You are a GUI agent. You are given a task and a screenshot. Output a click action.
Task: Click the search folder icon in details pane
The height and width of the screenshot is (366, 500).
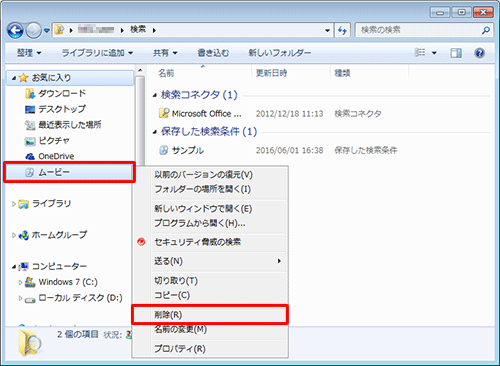click(30, 342)
